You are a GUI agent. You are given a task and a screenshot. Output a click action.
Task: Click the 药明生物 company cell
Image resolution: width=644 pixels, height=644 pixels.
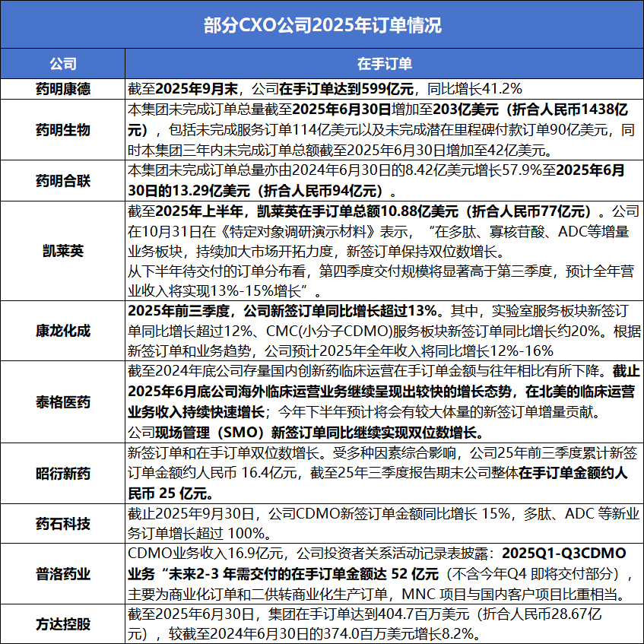(x=63, y=130)
